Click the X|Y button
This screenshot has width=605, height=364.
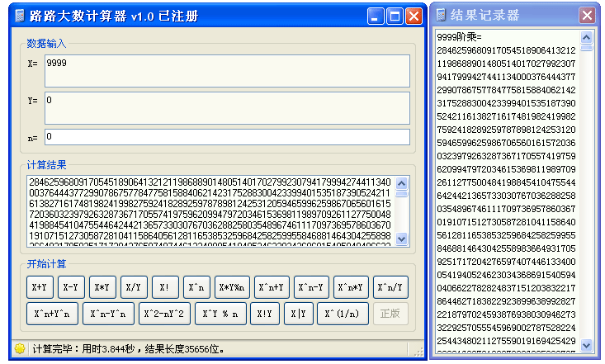tap(299, 314)
